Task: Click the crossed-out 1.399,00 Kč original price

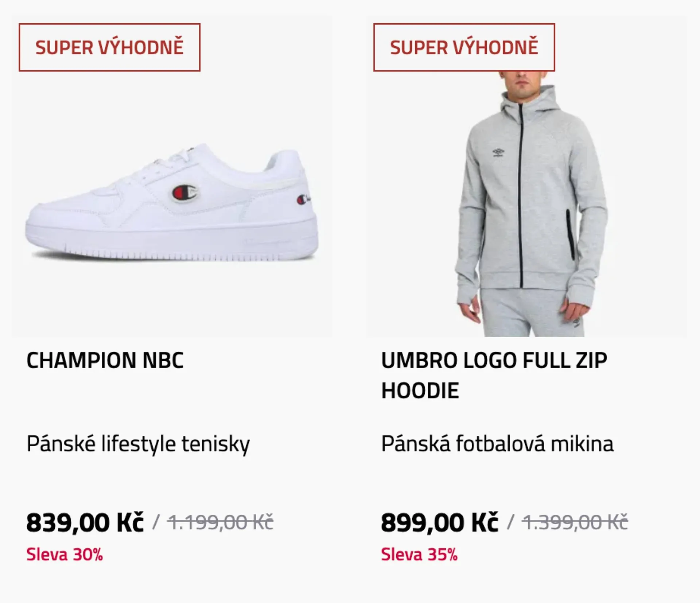Action: pyautogui.click(x=575, y=522)
